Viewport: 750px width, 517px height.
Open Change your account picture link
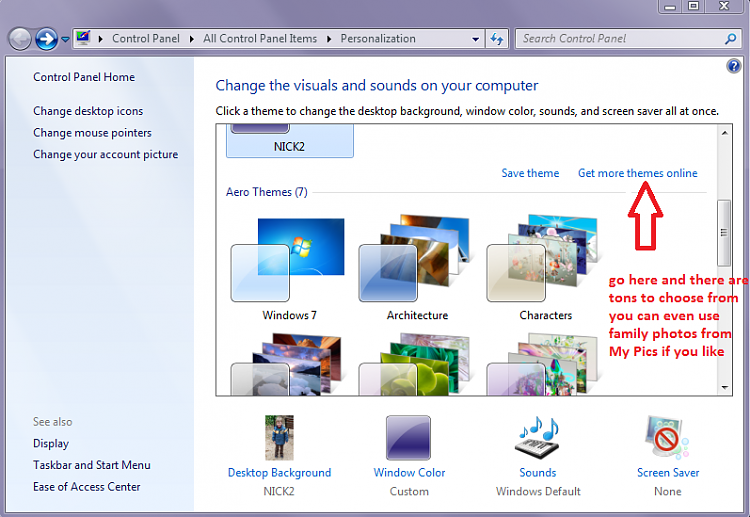coord(106,154)
